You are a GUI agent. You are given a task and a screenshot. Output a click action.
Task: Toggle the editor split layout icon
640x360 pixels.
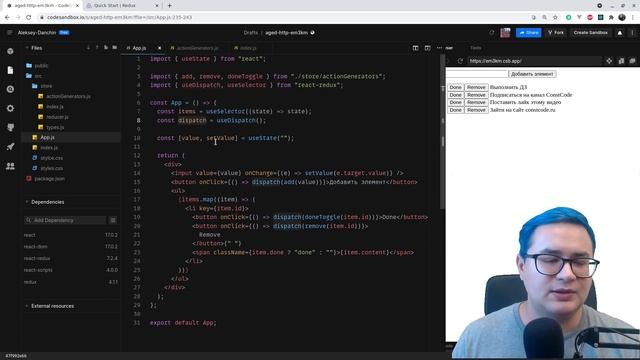(415, 48)
